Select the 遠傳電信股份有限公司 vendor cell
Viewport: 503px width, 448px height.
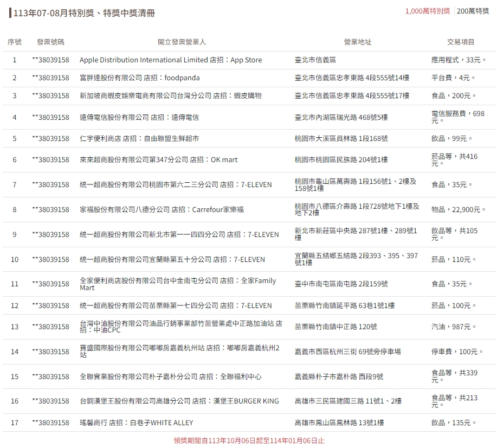[x=139, y=118]
